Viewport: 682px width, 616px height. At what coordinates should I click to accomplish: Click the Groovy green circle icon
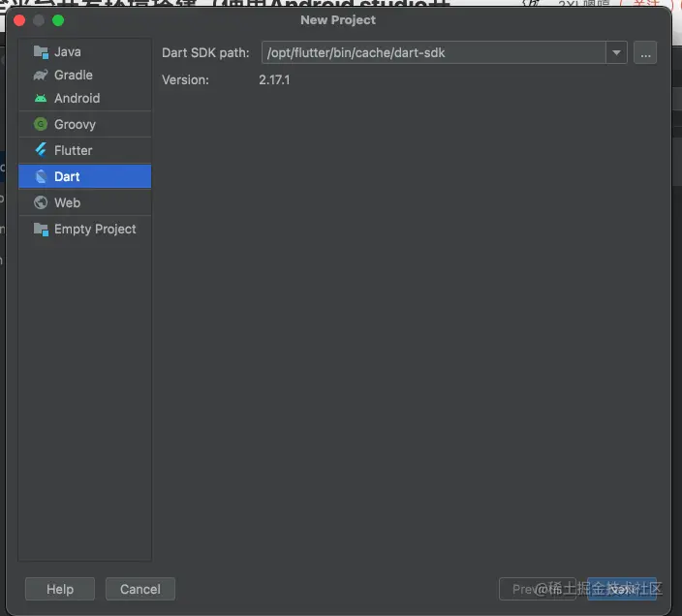coord(41,124)
